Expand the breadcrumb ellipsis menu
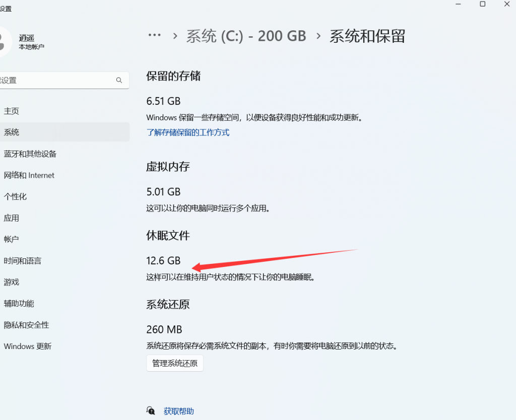The image size is (516, 420). click(x=154, y=34)
